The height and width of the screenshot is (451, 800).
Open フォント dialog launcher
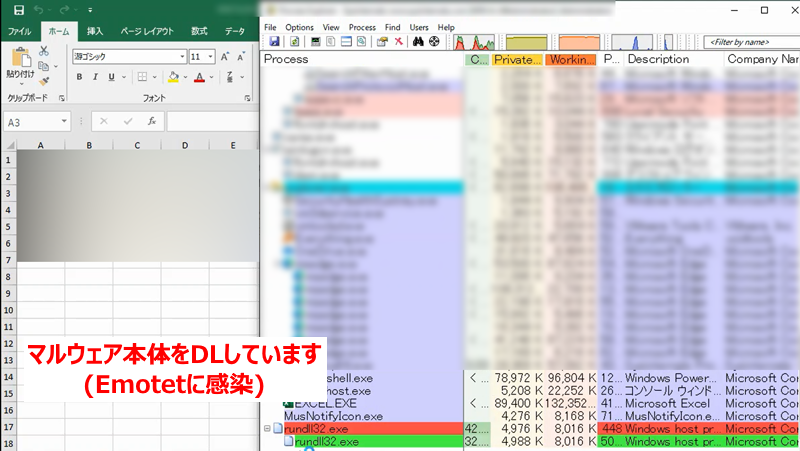point(247,98)
